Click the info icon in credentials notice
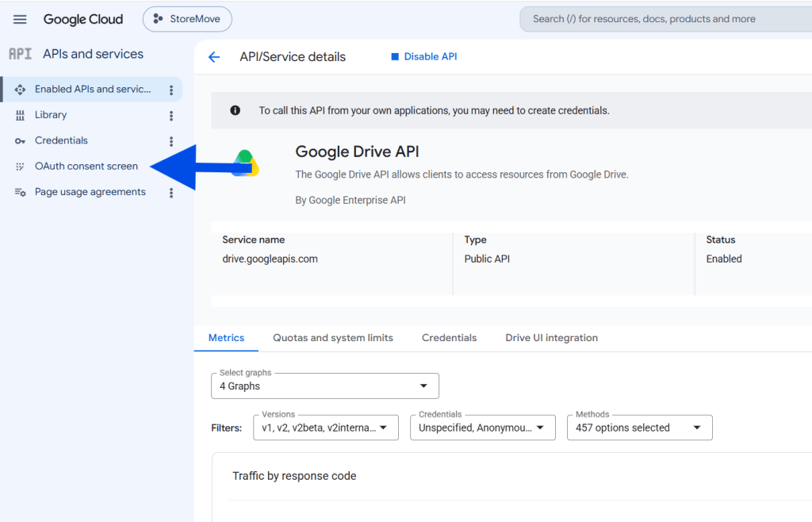812x522 pixels. (x=235, y=110)
